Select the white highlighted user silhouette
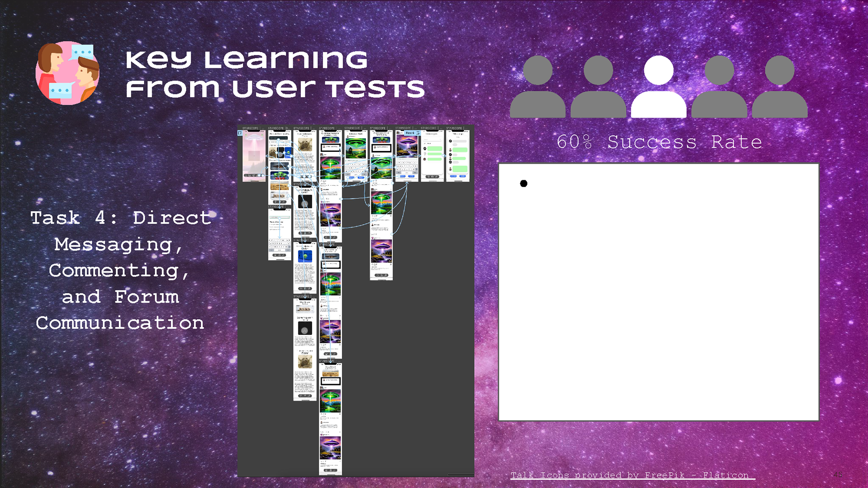The image size is (868, 488). pos(659,87)
